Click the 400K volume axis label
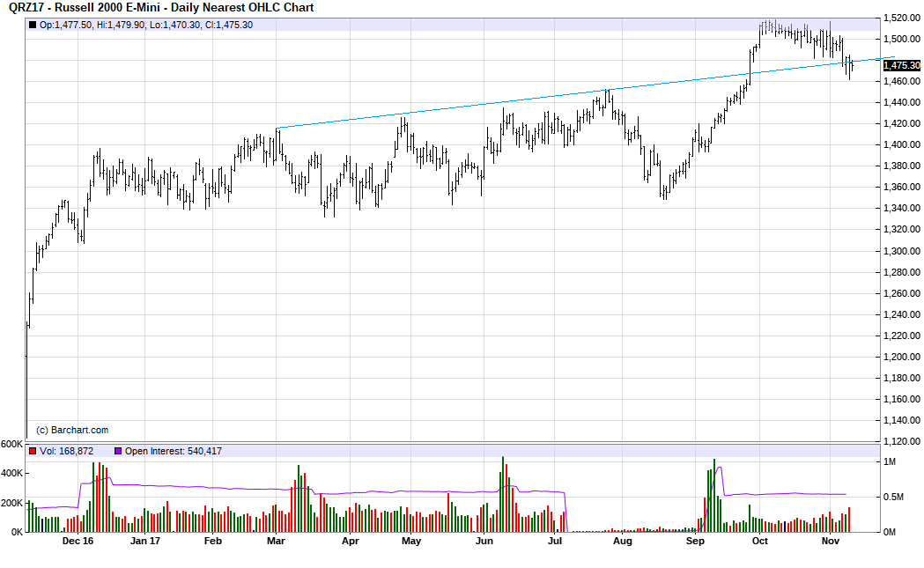Viewport: 924px width, 568px height. click(11, 474)
